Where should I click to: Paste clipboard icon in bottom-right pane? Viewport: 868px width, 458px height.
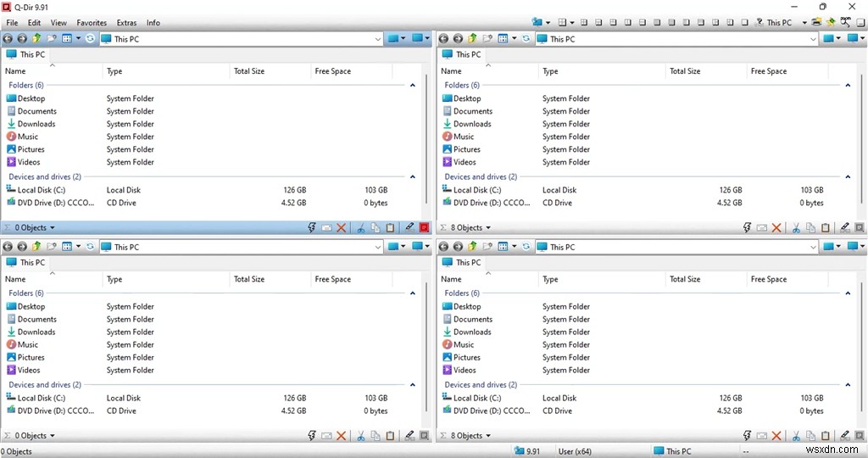click(826, 436)
